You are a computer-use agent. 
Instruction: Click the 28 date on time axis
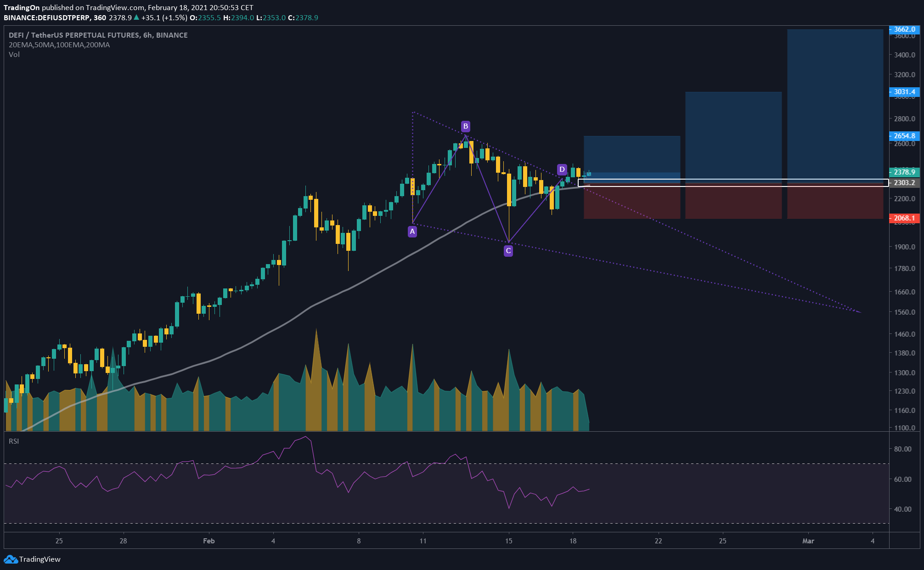tap(123, 541)
